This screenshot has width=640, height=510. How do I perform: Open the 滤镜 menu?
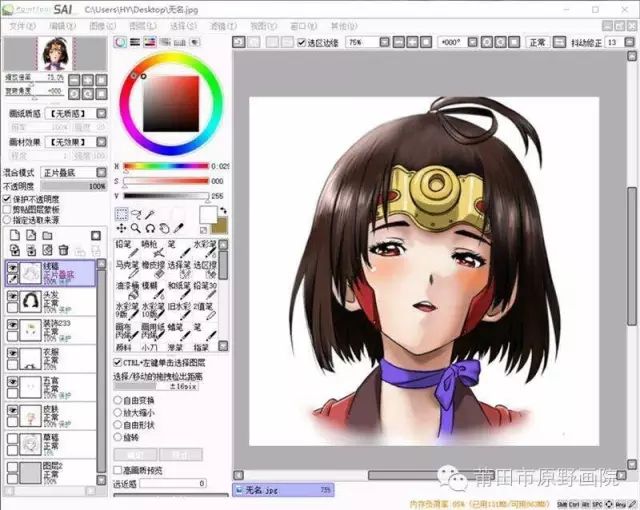pos(223,26)
